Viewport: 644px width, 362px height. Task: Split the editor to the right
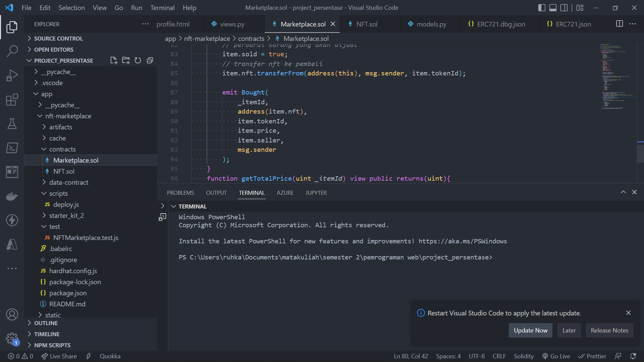pyautogui.click(x=620, y=24)
